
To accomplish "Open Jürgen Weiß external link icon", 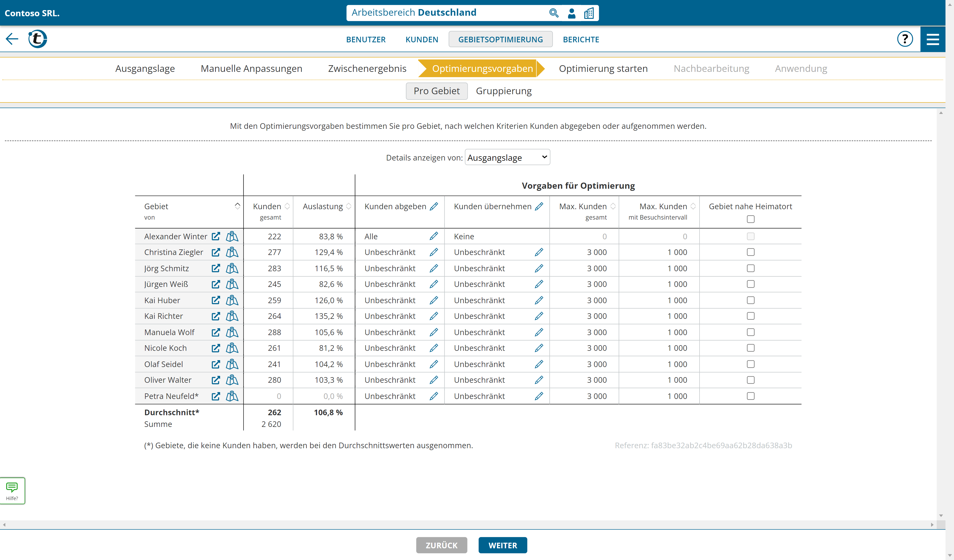I will pos(216,284).
